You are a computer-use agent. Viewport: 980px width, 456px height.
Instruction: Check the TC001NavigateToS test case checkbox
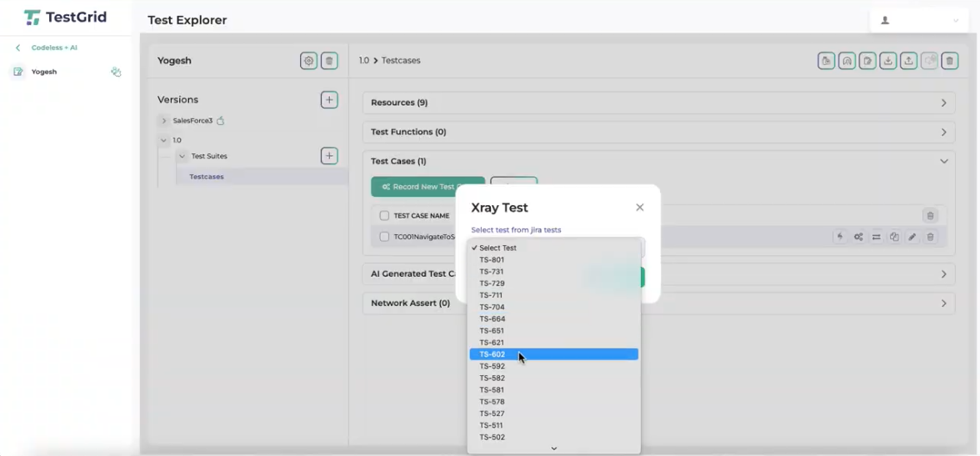[384, 237]
